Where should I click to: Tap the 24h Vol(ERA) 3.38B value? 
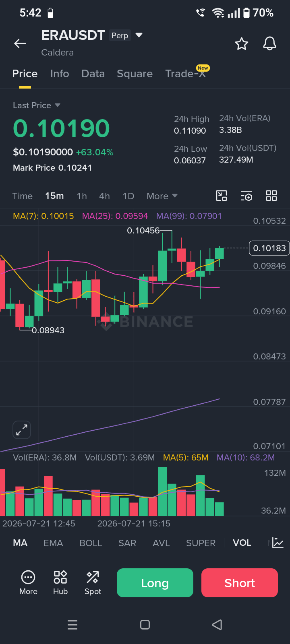click(230, 130)
